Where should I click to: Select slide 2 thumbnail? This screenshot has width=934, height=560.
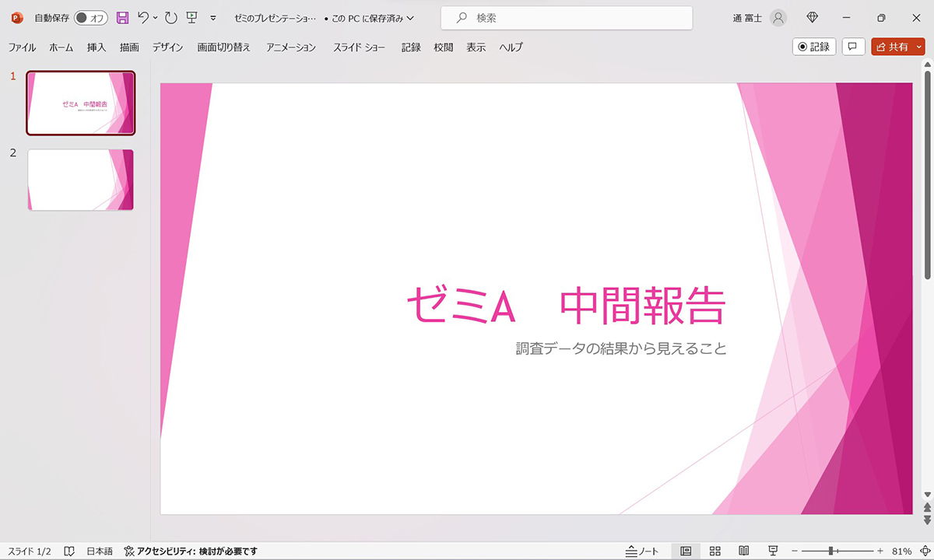81,179
